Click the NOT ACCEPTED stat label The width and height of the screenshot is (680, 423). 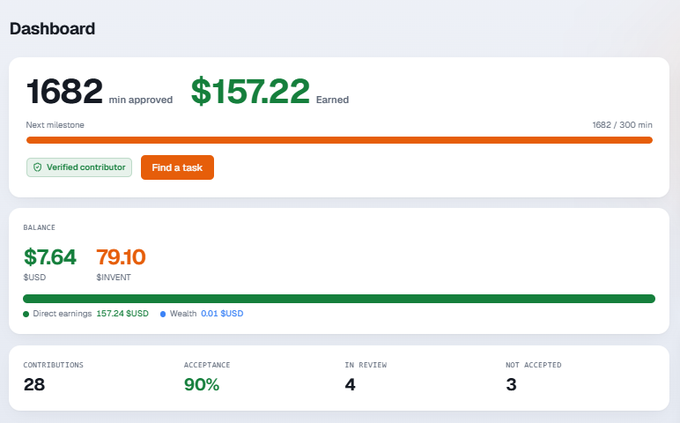(533, 365)
